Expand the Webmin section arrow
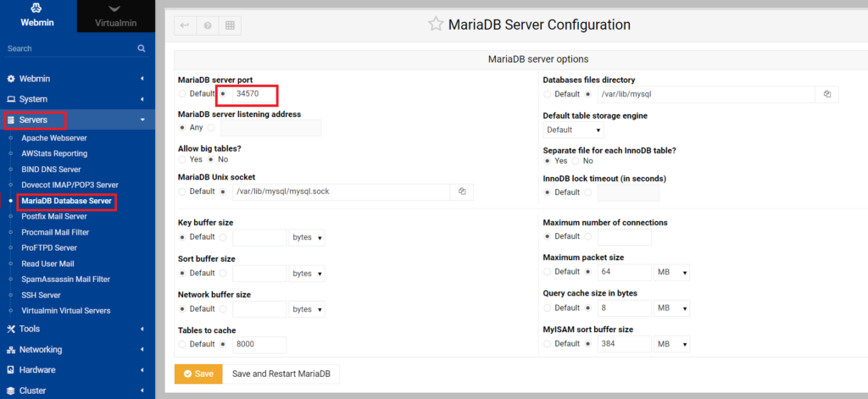This screenshot has width=868, height=399. [142, 79]
